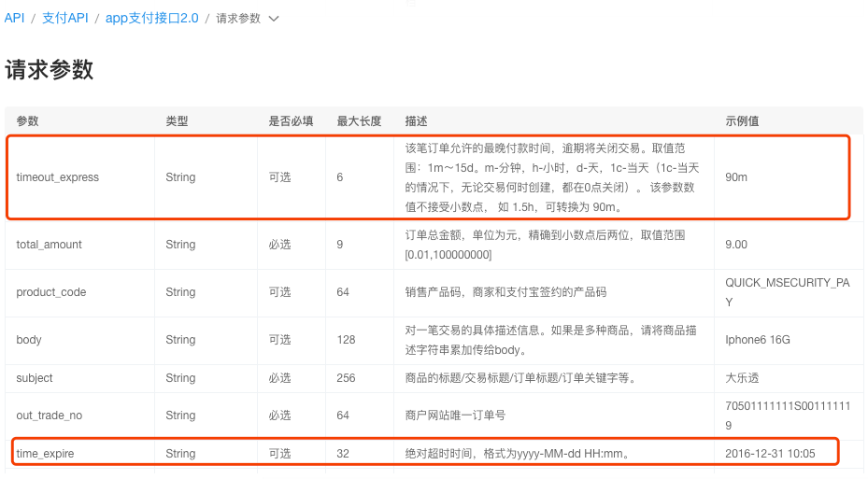Click 必选 in the total_amount row
This screenshot has width=868, height=479.
click(279, 245)
